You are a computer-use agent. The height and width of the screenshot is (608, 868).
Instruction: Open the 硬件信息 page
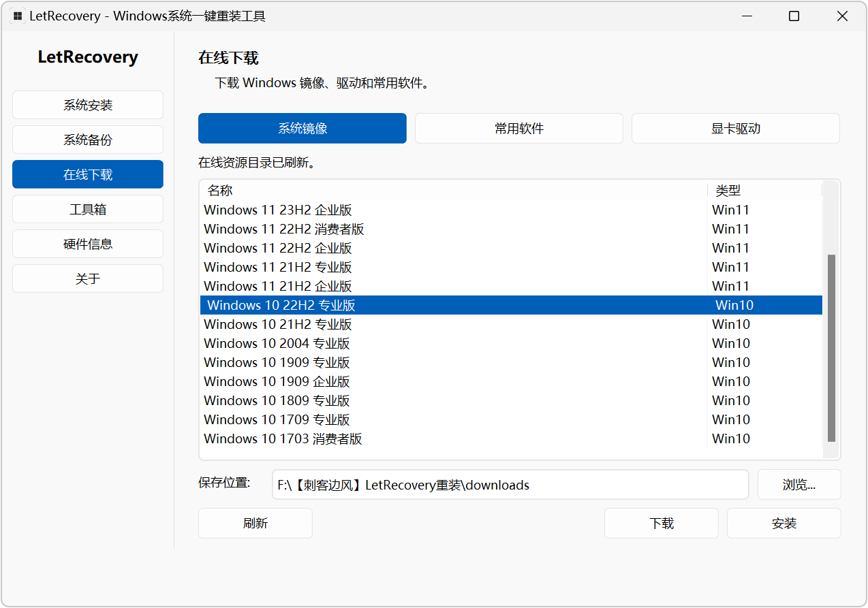click(88, 244)
